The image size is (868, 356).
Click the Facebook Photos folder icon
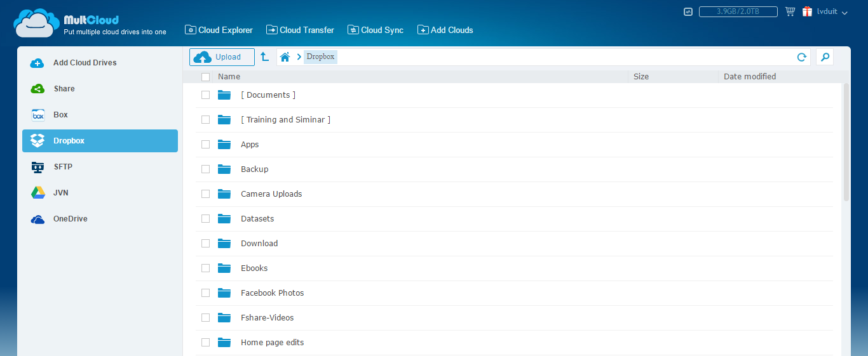[x=224, y=293]
